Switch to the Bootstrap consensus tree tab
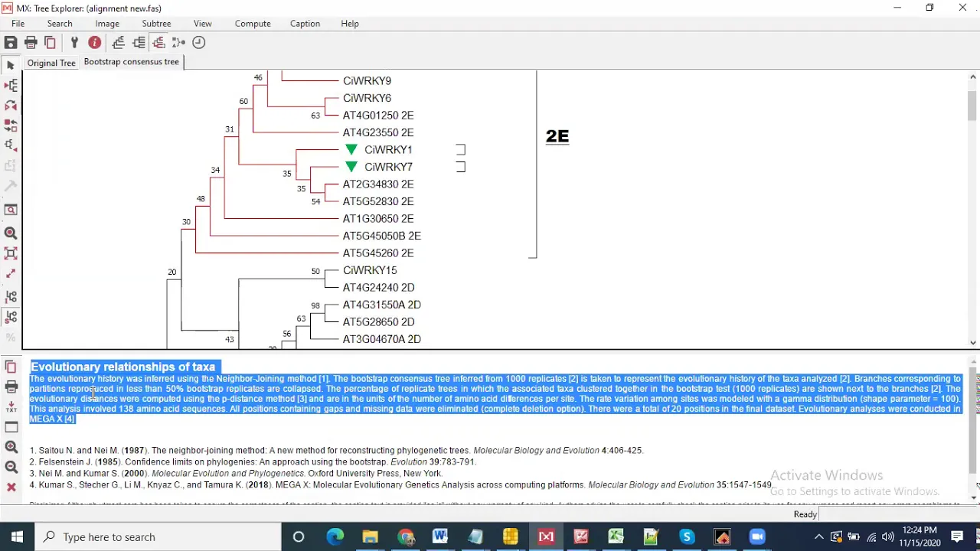The width and height of the screenshot is (980, 551). tap(131, 62)
